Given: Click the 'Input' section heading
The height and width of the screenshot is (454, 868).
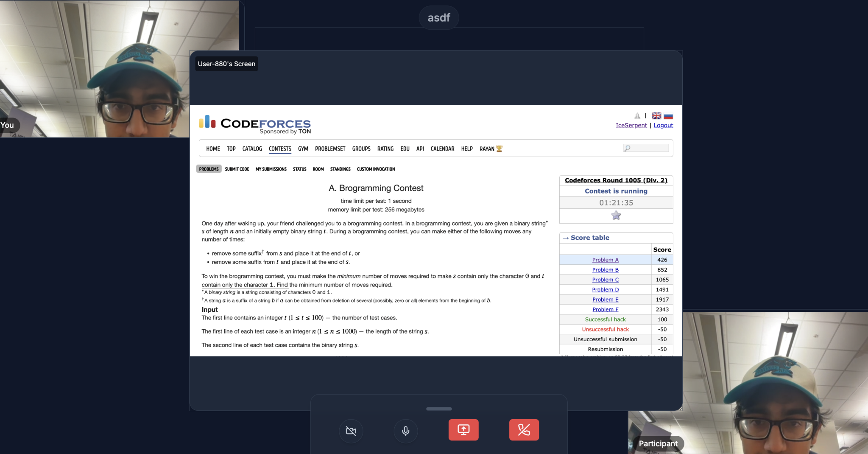Looking at the screenshot, I should click(x=209, y=310).
